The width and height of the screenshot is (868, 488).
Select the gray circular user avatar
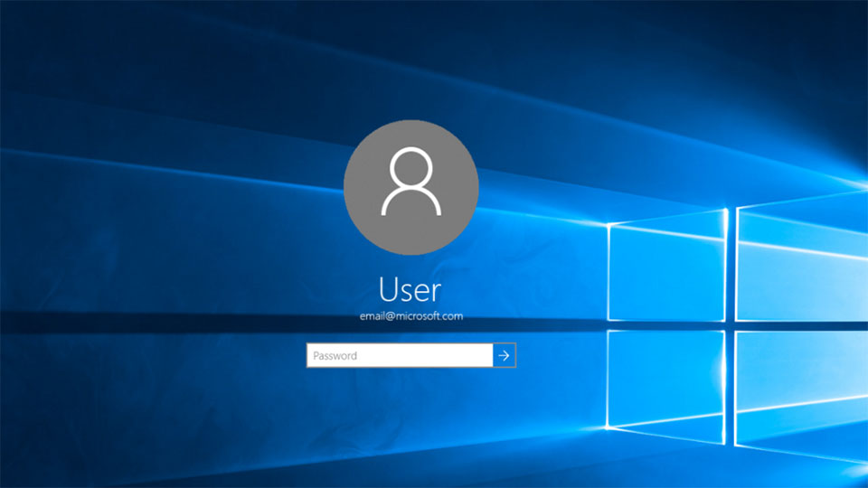pos(410,187)
